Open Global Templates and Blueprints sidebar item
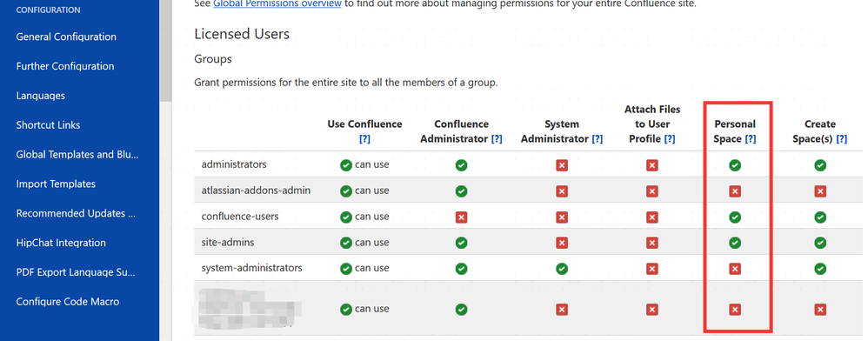Image resolution: width=868 pixels, height=341 pixels. [77, 155]
